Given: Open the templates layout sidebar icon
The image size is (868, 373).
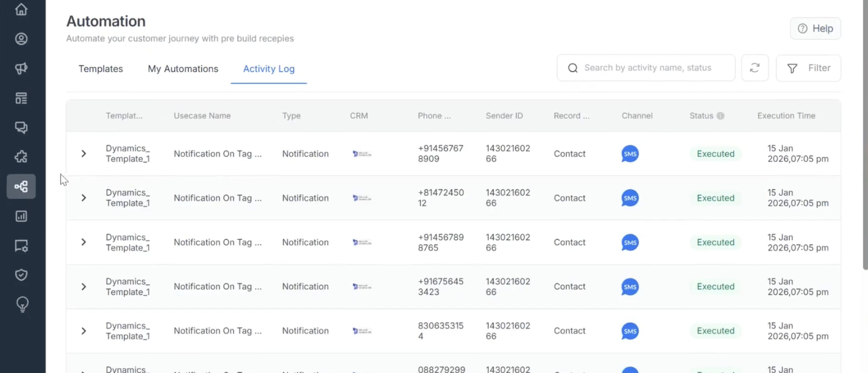Looking at the screenshot, I should (21, 98).
